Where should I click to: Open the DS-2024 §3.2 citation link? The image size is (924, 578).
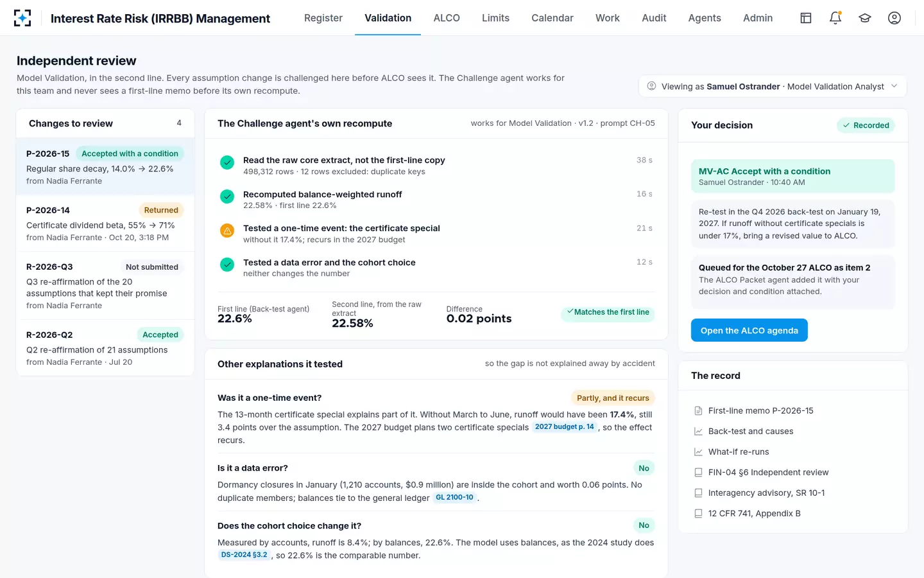tap(244, 555)
